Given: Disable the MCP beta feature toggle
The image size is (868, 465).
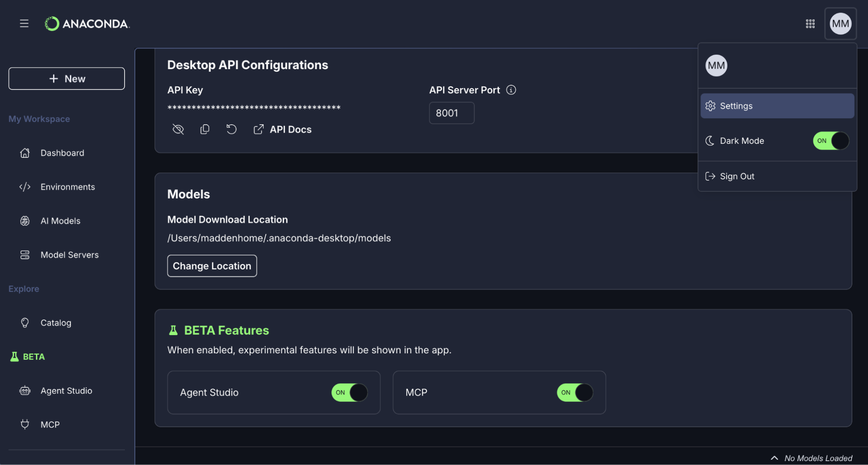Looking at the screenshot, I should (575, 392).
